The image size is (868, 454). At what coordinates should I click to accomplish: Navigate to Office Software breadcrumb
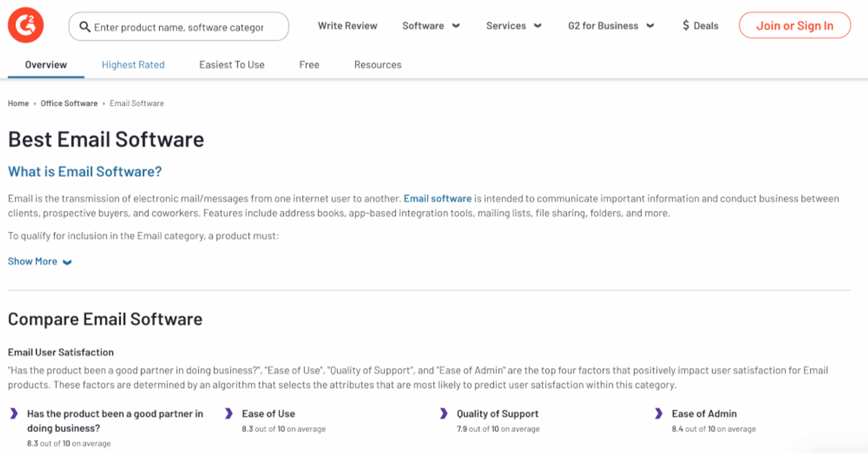click(x=69, y=104)
